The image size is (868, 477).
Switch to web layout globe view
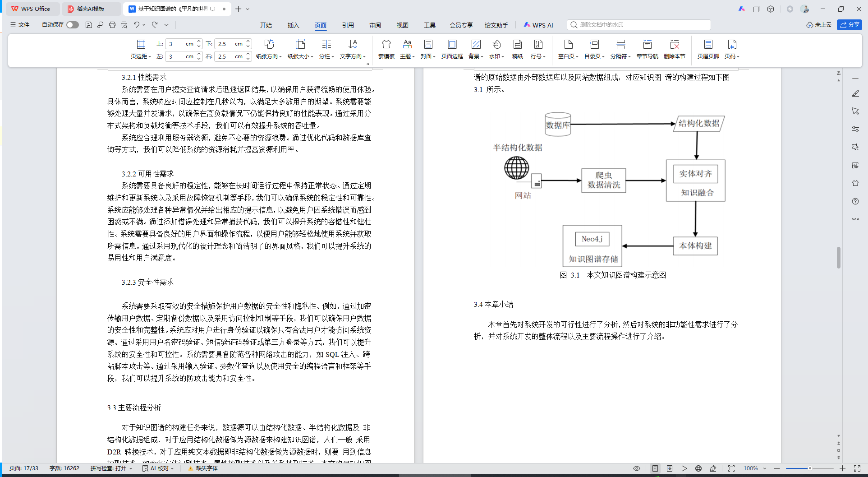[x=698, y=468]
